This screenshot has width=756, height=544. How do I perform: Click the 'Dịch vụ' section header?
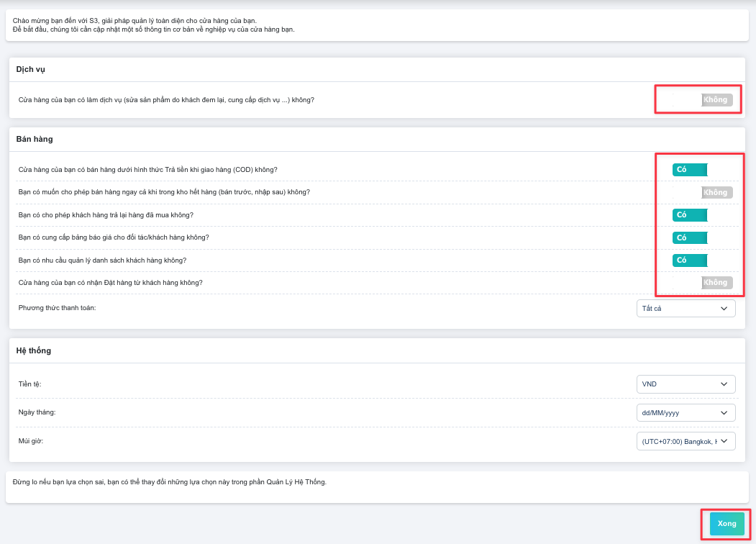coord(31,70)
